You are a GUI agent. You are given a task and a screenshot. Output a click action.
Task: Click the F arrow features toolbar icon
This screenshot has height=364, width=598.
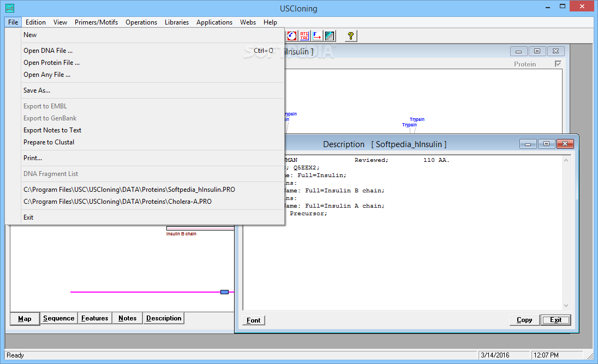coord(317,36)
